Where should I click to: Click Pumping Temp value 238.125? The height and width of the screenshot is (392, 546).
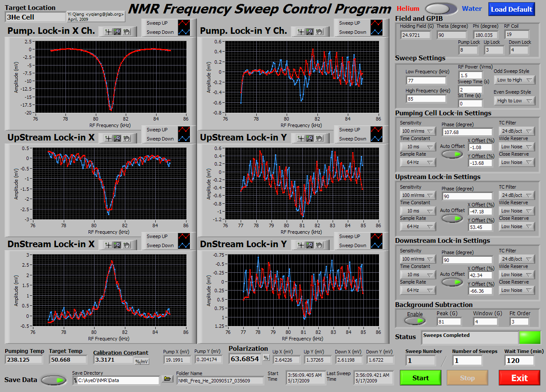(24, 359)
